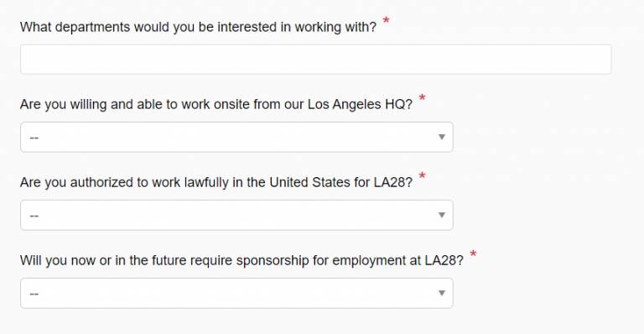
Task: Click the arrow icon of the work authorization dropdown
Action: click(442, 215)
